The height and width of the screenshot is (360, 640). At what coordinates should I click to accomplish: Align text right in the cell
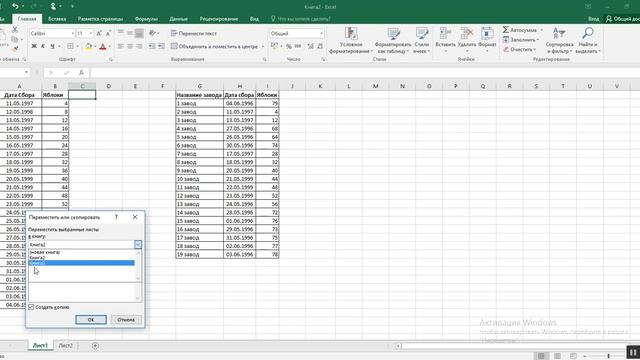click(x=139, y=47)
